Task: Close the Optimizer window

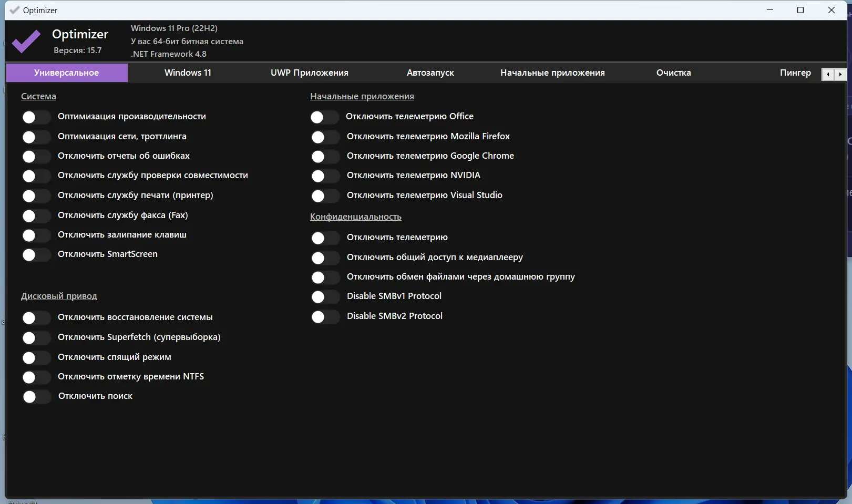Action: point(832,10)
